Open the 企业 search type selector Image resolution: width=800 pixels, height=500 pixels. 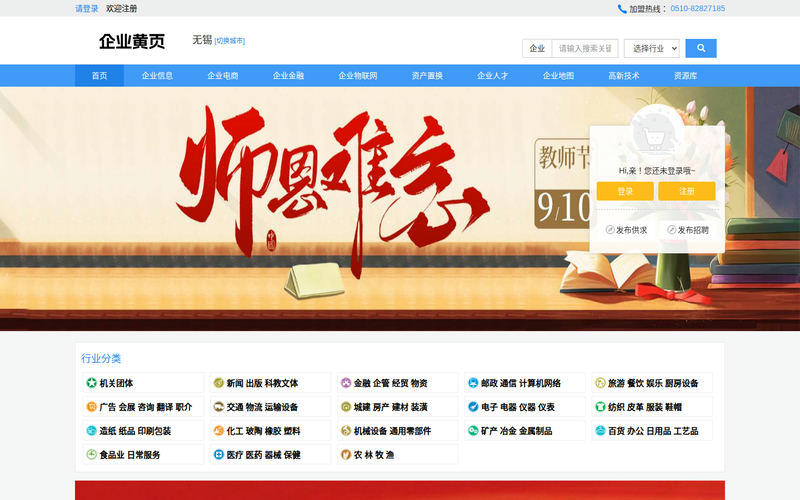[537, 48]
